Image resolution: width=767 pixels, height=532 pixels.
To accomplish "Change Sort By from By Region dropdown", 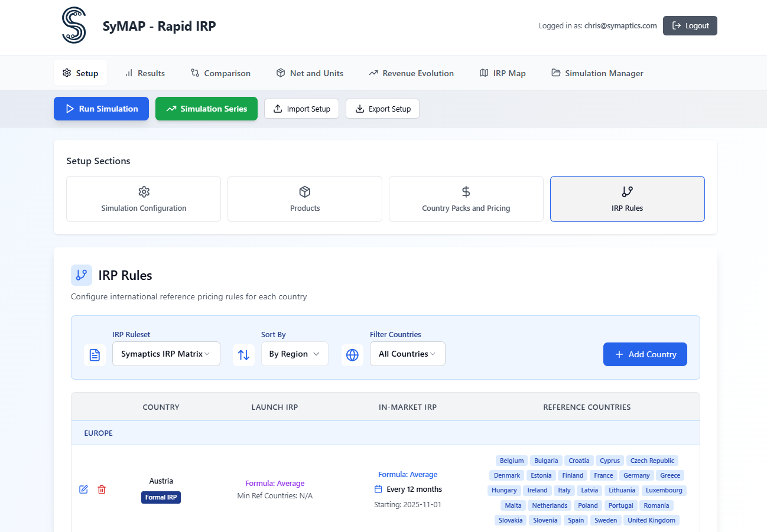I will coord(294,354).
